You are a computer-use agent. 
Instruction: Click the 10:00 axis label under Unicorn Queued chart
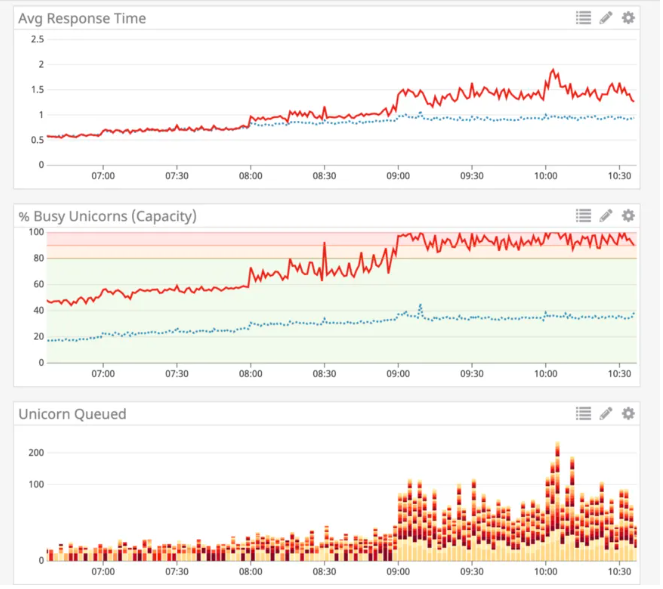click(x=545, y=572)
